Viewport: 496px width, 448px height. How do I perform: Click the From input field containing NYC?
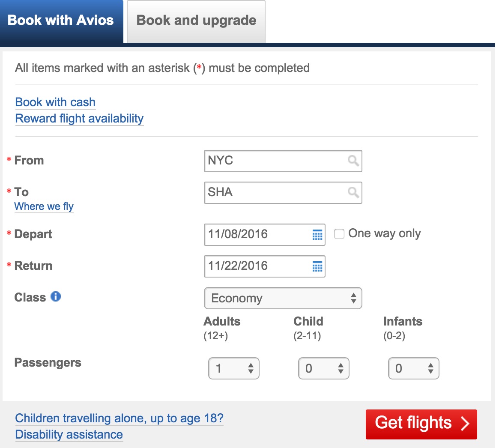point(283,161)
